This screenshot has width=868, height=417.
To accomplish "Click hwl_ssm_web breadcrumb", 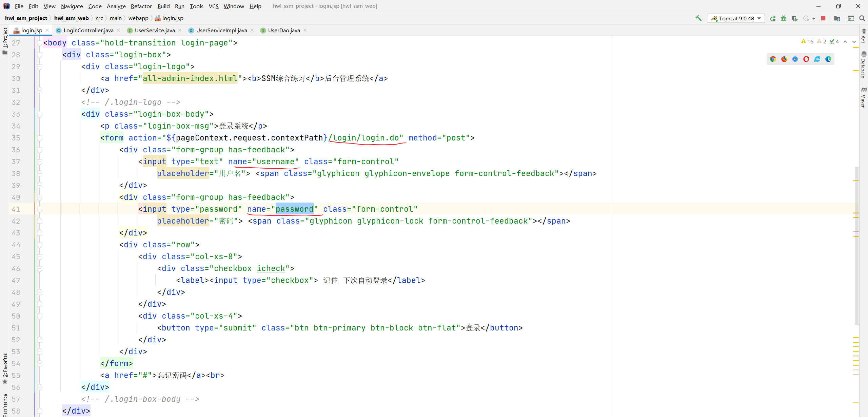I will point(71,18).
